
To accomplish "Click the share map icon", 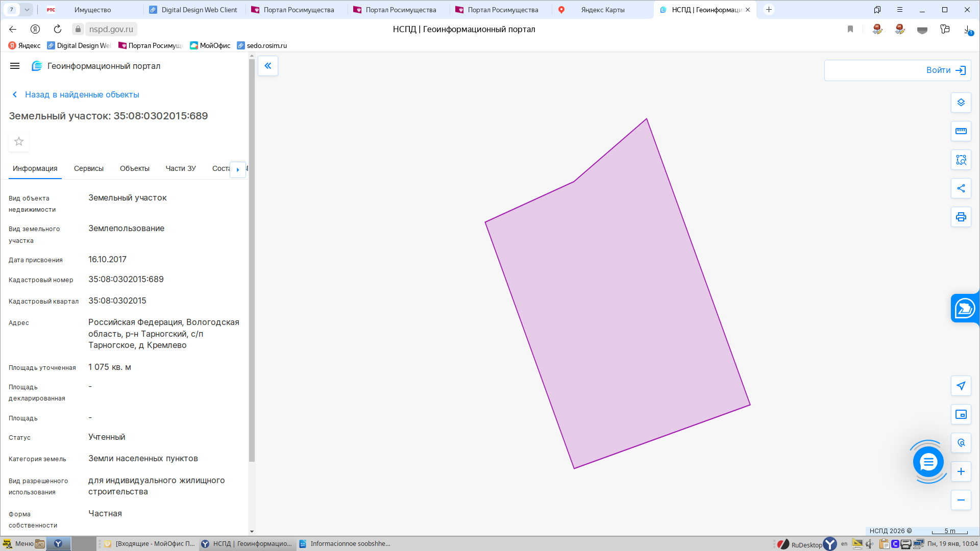I will tap(961, 188).
